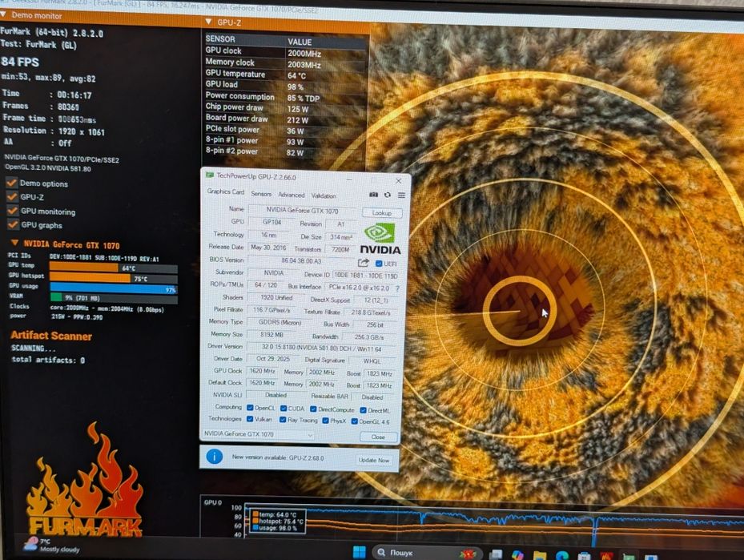
Task: Click the Lookup button
Action: coord(382,212)
